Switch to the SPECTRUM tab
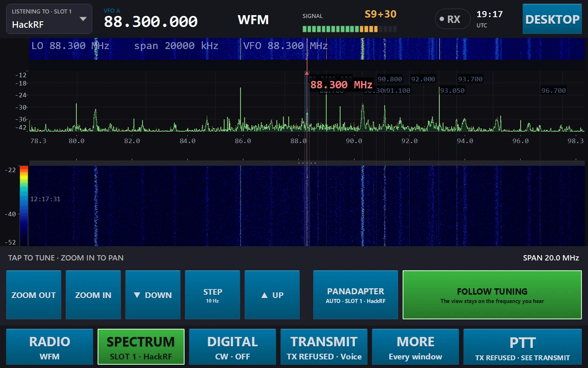Screen dimensions: 588x368 (141, 347)
